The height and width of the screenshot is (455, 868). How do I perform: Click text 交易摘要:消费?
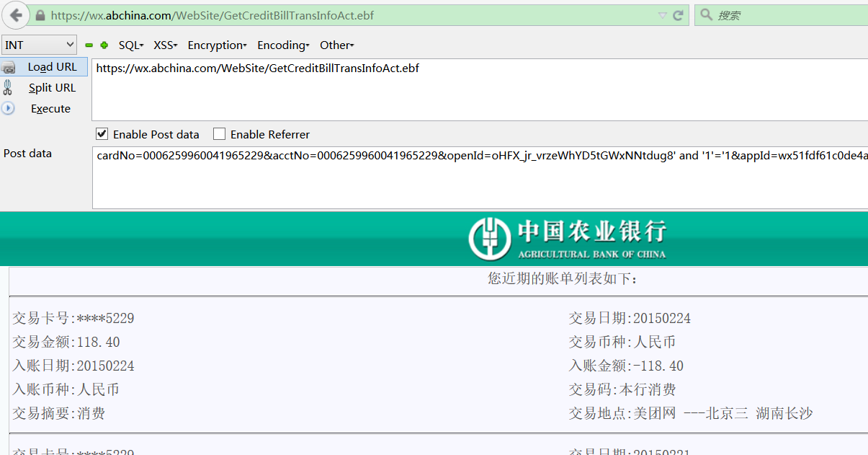click(x=59, y=414)
